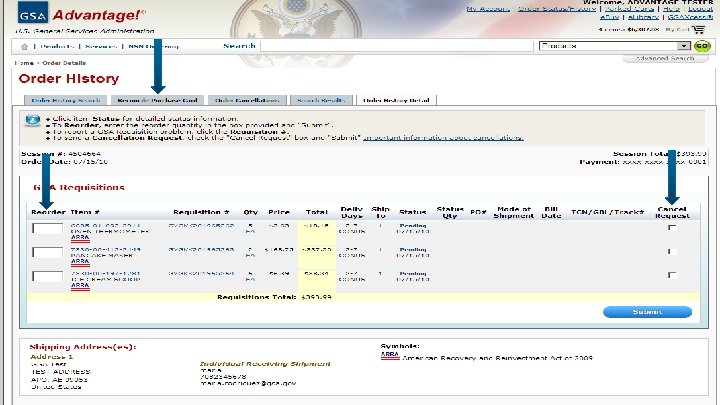
Task: Click the ARRA flag icon under Ice Cream Scoop
Action: 80,286
